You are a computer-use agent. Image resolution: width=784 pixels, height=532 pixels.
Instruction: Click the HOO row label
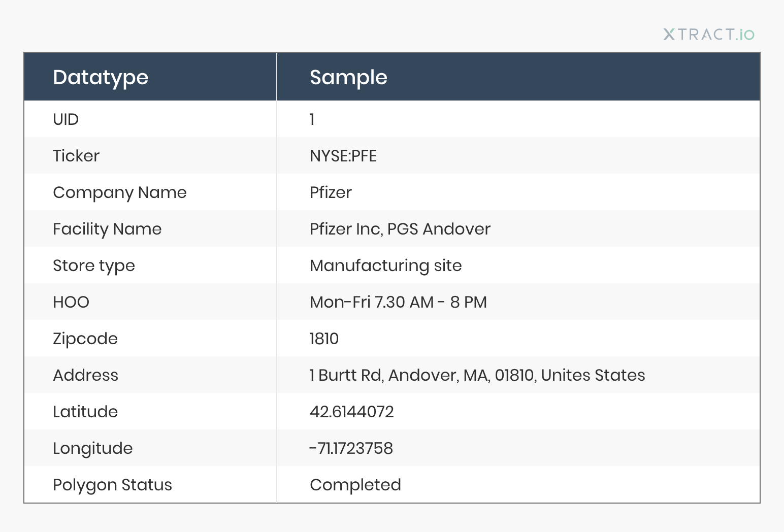(x=71, y=302)
